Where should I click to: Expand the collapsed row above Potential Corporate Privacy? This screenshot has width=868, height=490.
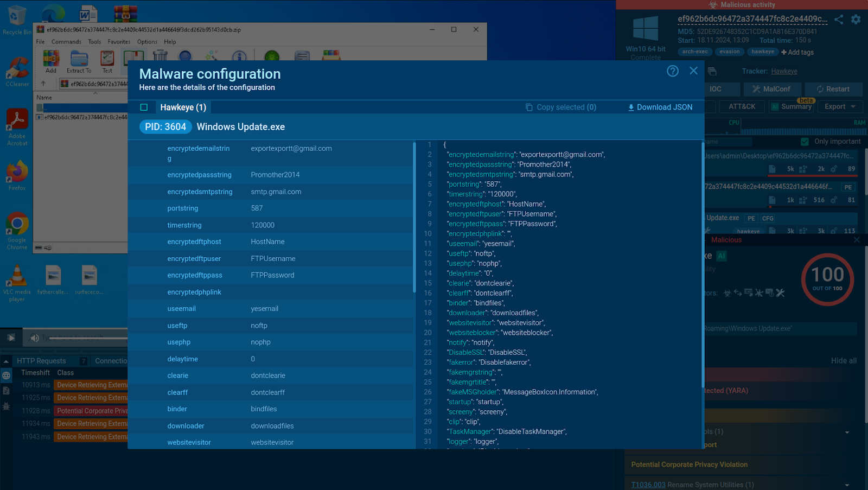coord(847,432)
